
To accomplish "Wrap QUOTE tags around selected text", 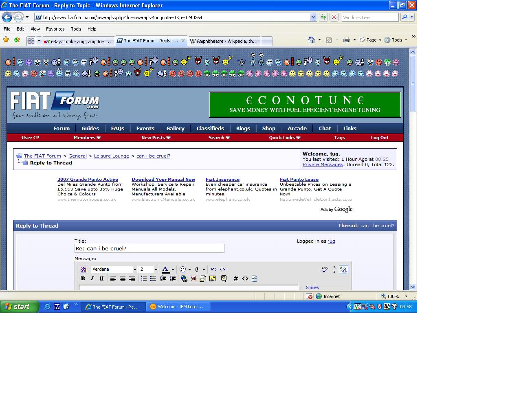I will coord(224,278).
